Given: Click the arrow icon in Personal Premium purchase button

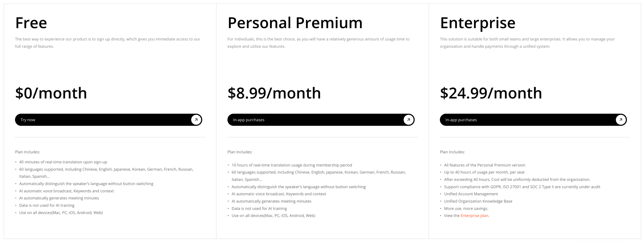Looking at the screenshot, I should coord(408,120).
